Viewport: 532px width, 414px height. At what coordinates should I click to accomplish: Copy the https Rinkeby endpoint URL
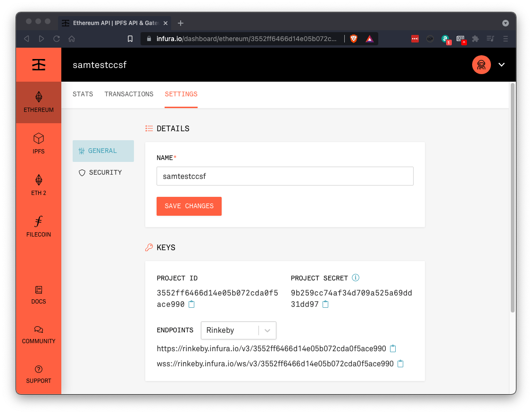[393, 348]
